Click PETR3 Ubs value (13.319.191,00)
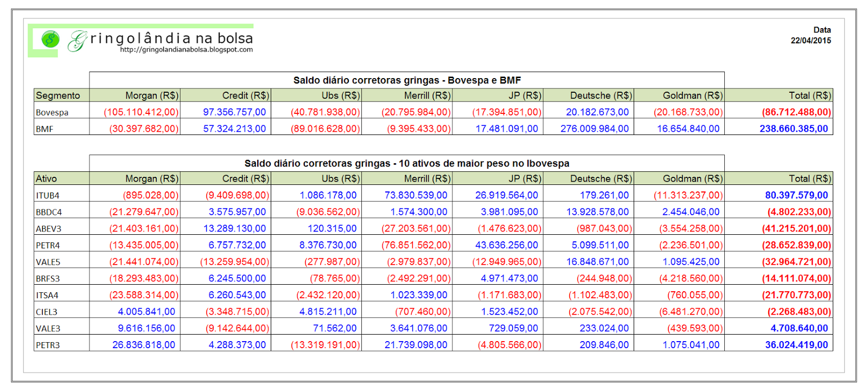Viewport: 868px width, 391px height. click(325, 345)
